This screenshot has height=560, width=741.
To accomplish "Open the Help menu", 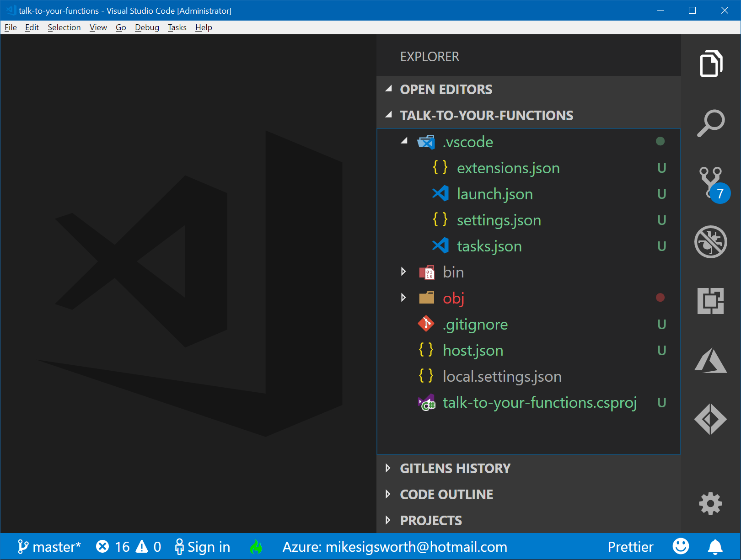I will (204, 27).
